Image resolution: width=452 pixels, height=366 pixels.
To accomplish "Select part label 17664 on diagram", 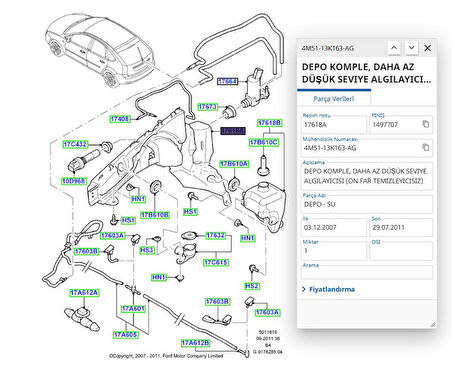I will coord(227,81).
